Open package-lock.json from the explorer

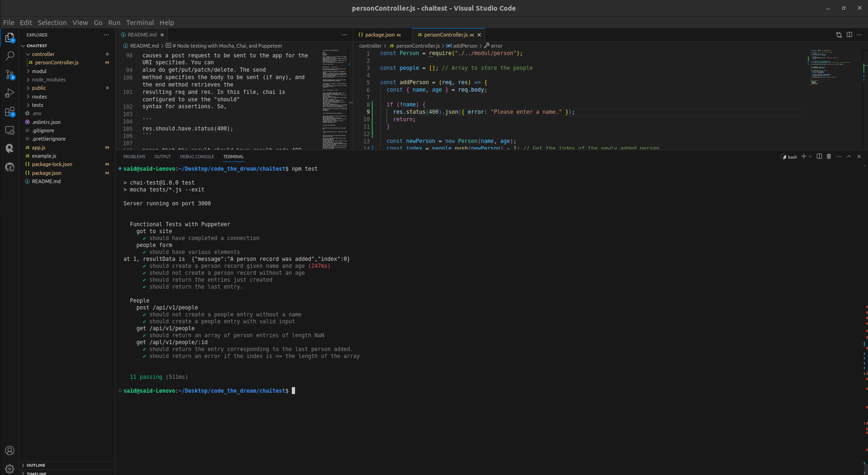coord(67,164)
